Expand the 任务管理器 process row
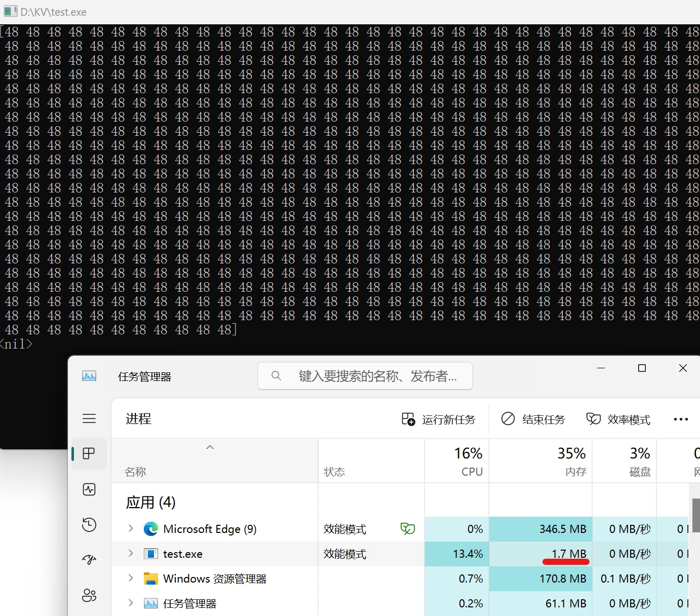Screen dimensions: 700x616 [131, 603]
